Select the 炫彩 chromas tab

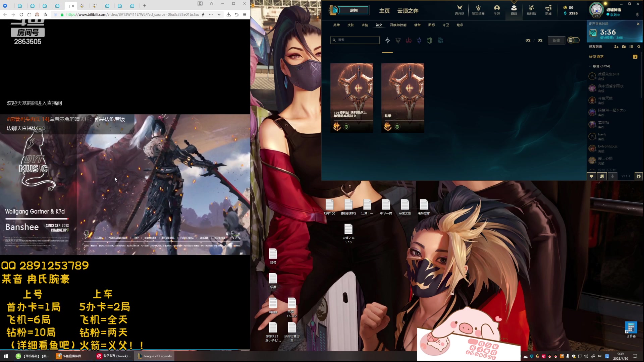pos(460,25)
